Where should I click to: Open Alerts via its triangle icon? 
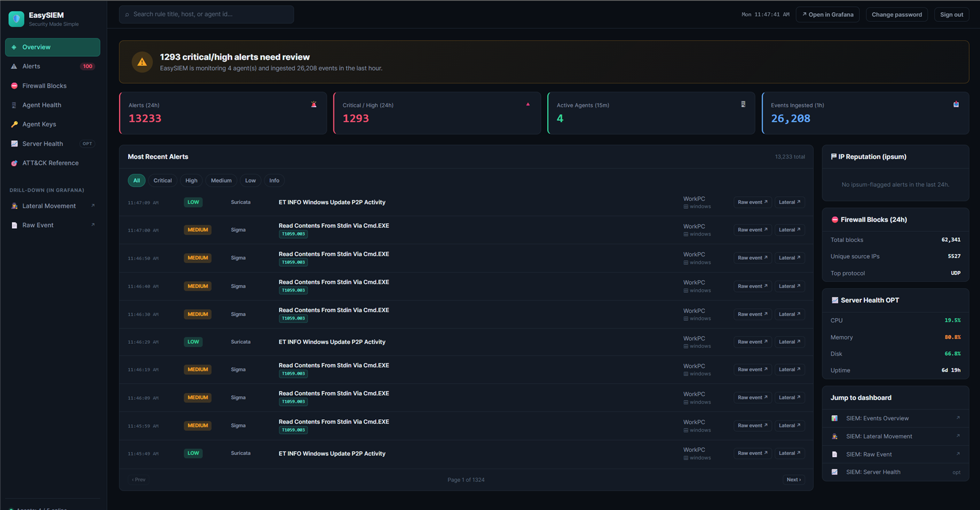click(14, 67)
